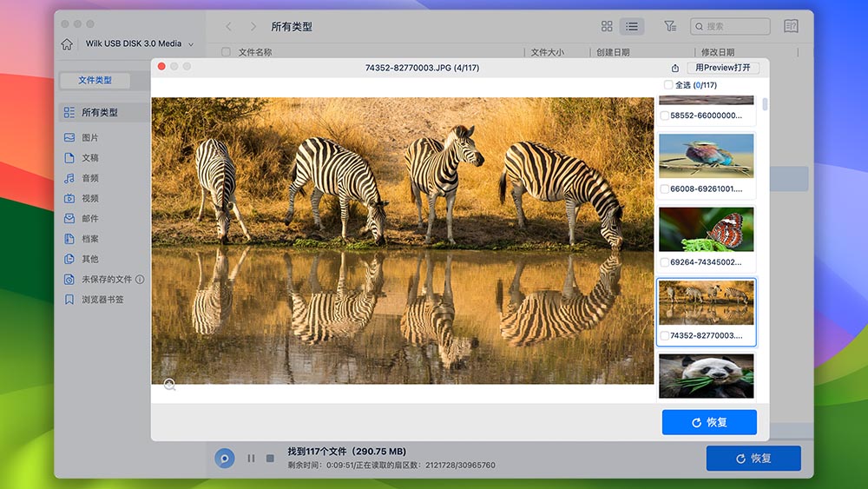Tick checkbox for 58552-66000000 file
This screenshot has width=868, height=489.
pos(664,116)
